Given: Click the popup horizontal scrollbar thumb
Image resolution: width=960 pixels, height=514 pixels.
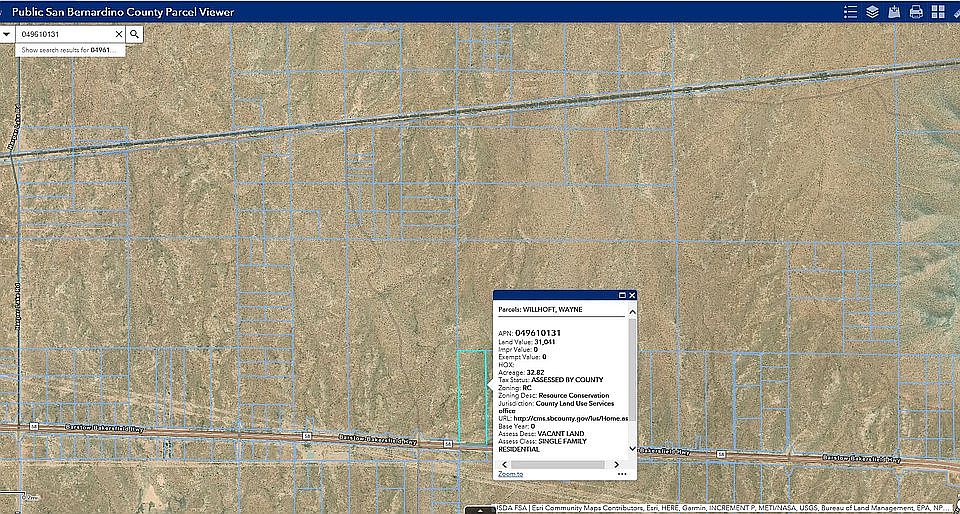Looking at the screenshot, I should point(557,464).
